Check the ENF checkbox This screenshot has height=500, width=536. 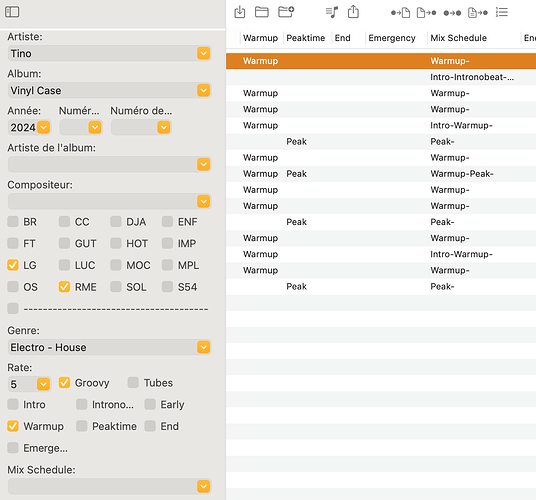click(167, 221)
